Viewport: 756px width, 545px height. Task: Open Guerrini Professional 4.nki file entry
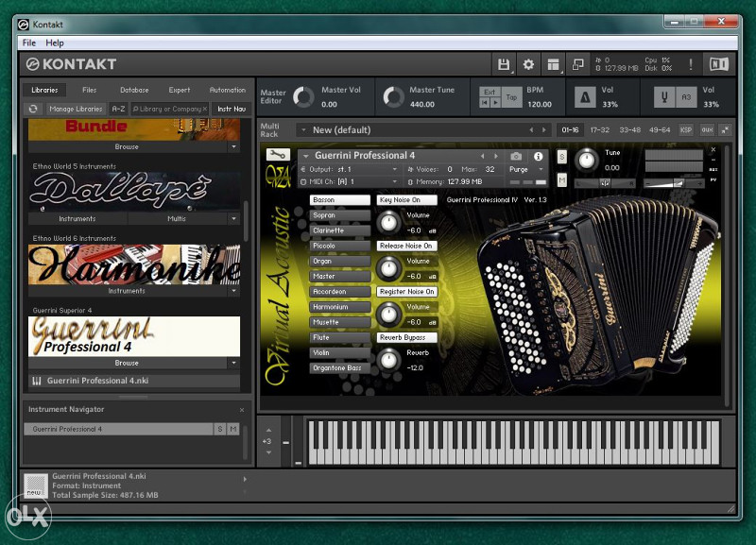[133, 381]
